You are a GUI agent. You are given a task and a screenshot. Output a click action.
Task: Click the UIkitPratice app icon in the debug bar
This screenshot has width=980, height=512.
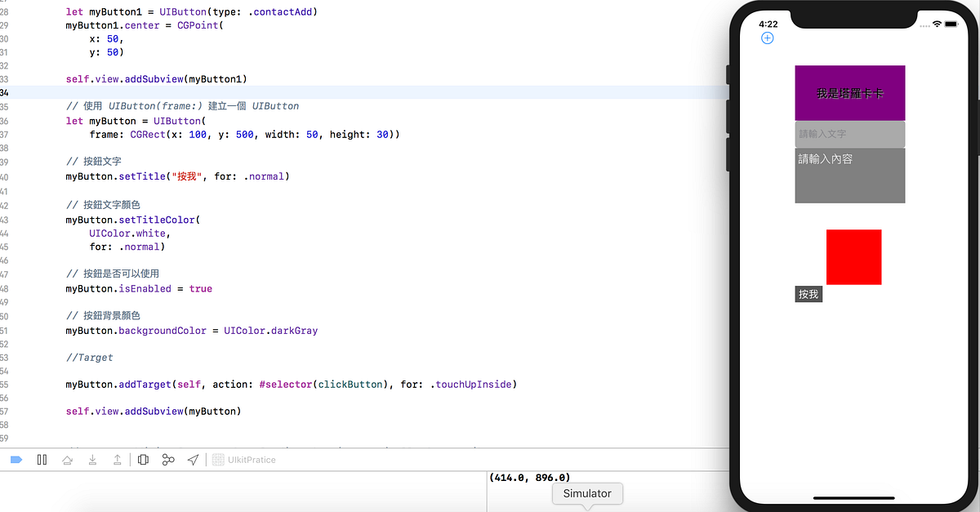tap(218, 459)
